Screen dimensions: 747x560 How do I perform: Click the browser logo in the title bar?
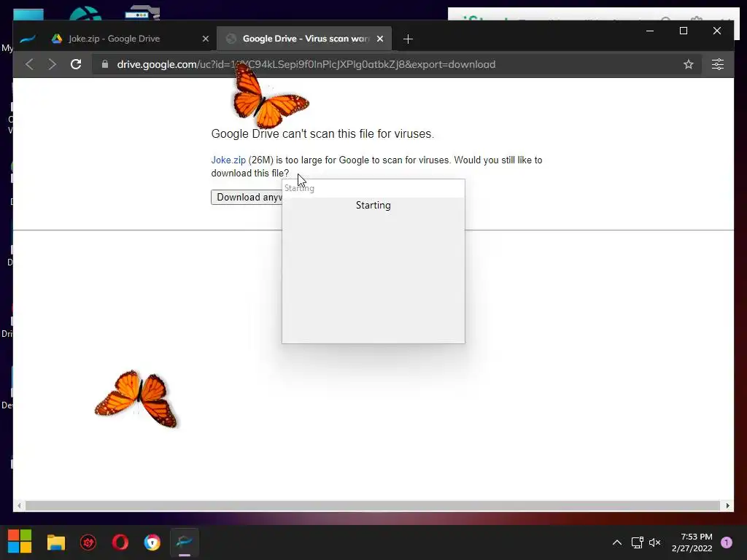coord(28,39)
